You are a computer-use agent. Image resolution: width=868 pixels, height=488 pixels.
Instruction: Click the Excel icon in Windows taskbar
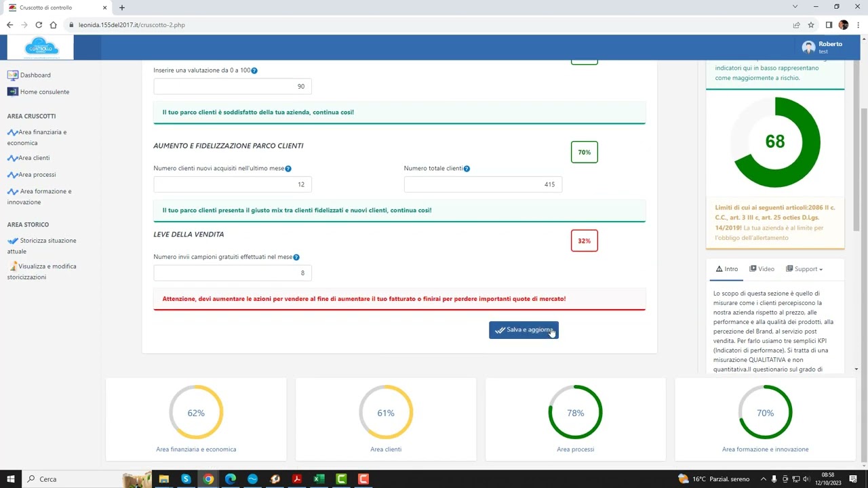coord(319,479)
